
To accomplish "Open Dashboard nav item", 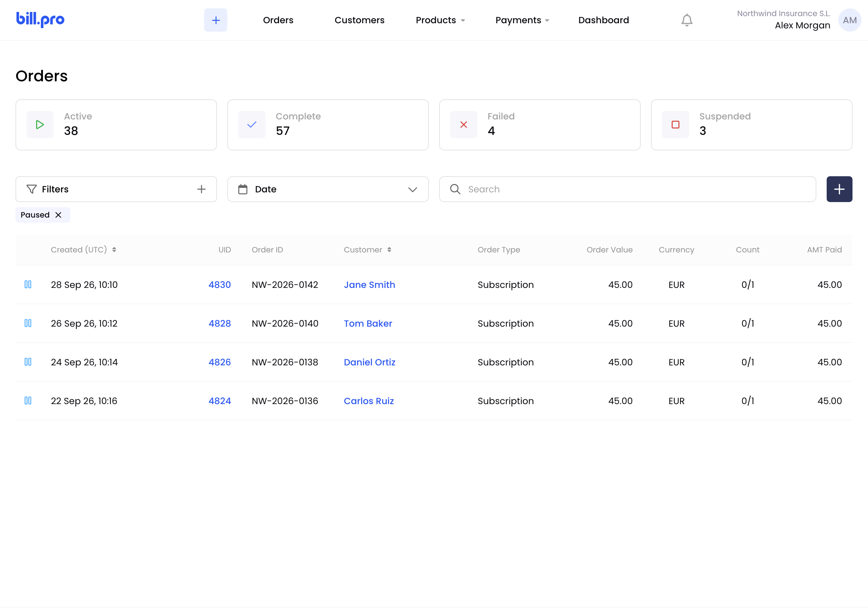I will [x=603, y=20].
